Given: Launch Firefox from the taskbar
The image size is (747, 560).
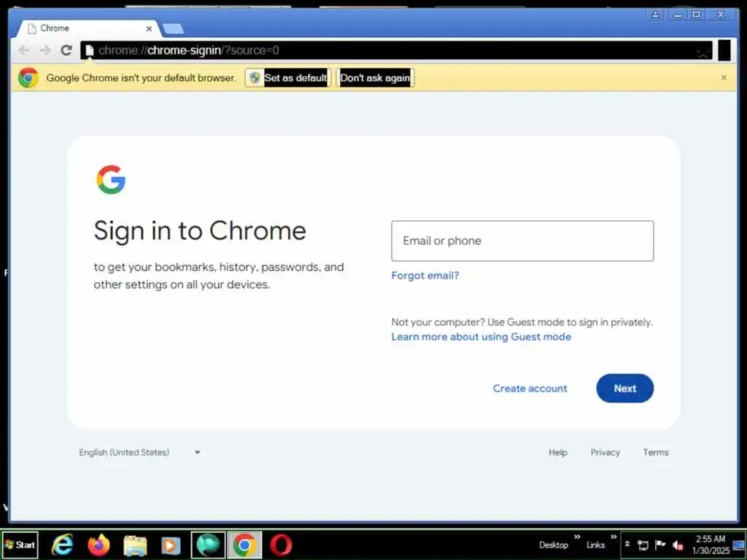Looking at the screenshot, I should 99,545.
